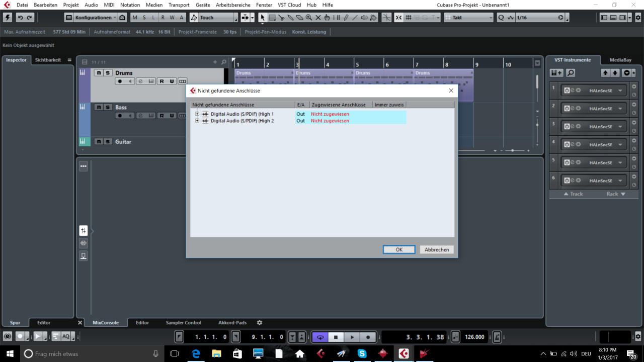Select the Erase tool
This screenshot has width=644, height=362.
click(x=299, y=18)
